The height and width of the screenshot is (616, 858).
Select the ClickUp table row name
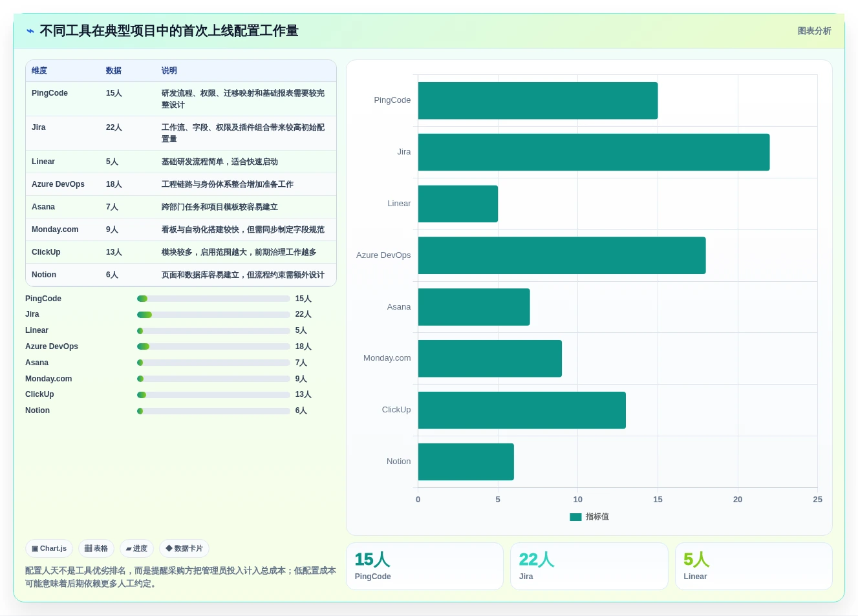click(x=46, y=252)
